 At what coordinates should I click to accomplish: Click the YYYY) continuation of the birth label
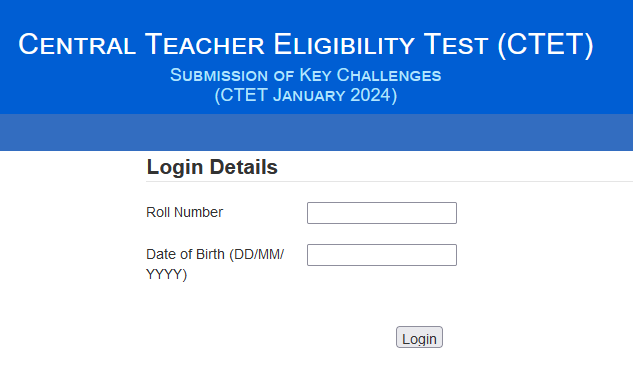pos(166,275)
